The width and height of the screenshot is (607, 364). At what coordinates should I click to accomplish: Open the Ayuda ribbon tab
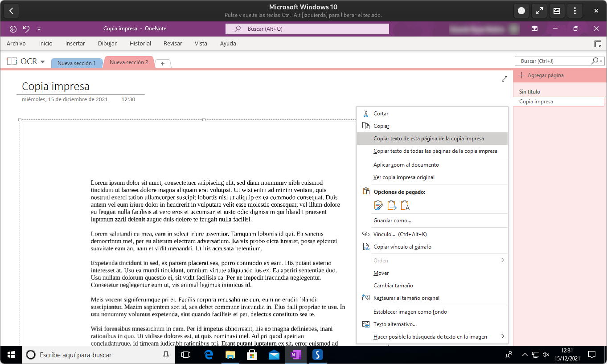[x=228, y=44]
